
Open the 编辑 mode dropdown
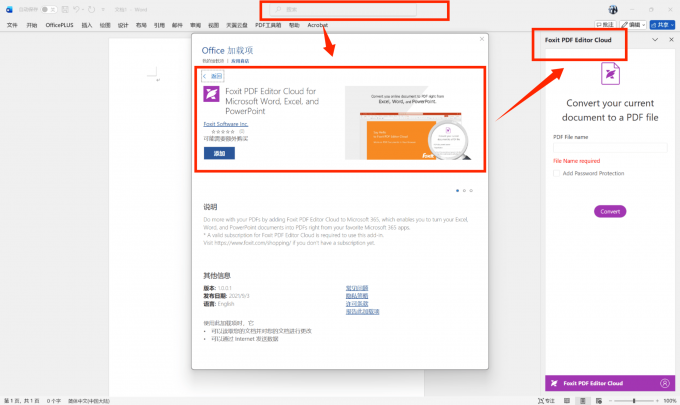click(633, 25)
